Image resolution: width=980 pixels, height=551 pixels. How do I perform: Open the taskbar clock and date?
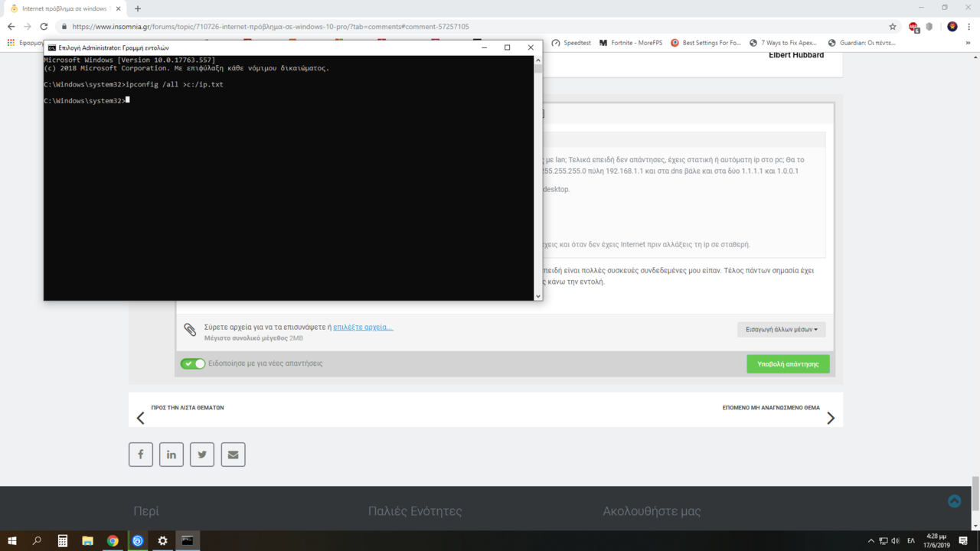coord(936,541)
